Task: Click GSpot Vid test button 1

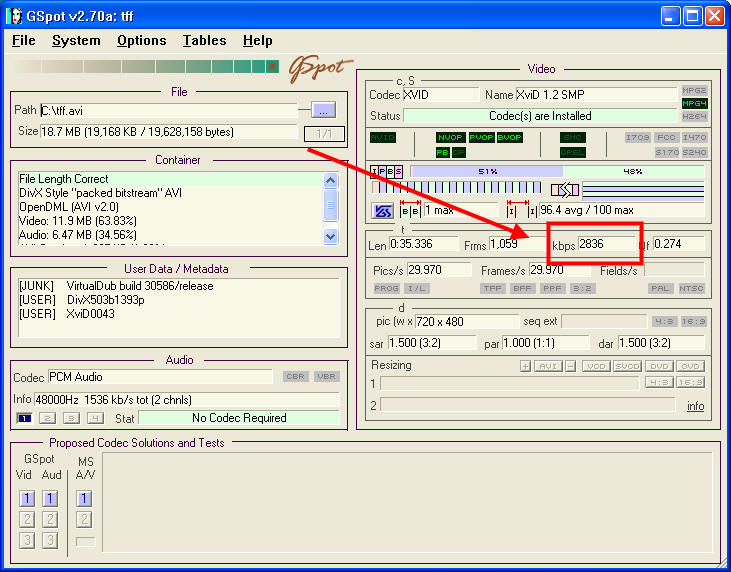Action: coord(27,498)
